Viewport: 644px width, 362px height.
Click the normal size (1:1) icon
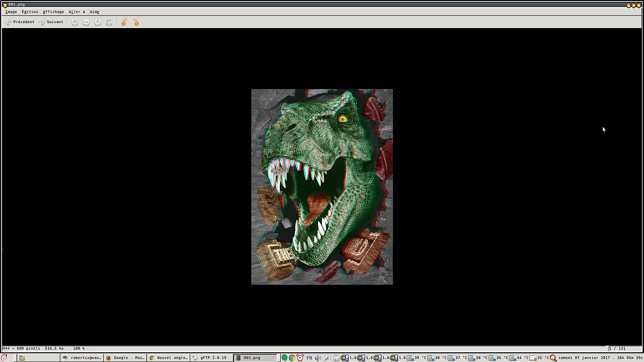coord(97,22)
